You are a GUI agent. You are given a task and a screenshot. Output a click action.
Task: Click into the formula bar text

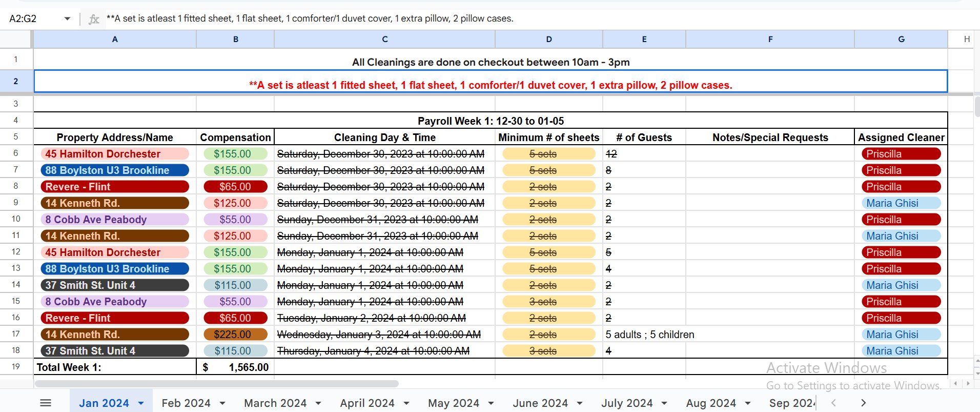pyautogui.click(x=310, y=18)
